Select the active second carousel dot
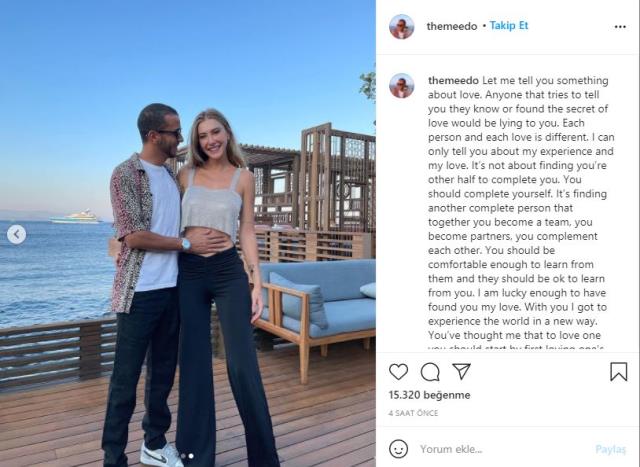The width and height of the screenshot is (640, 467). [191, 456]
